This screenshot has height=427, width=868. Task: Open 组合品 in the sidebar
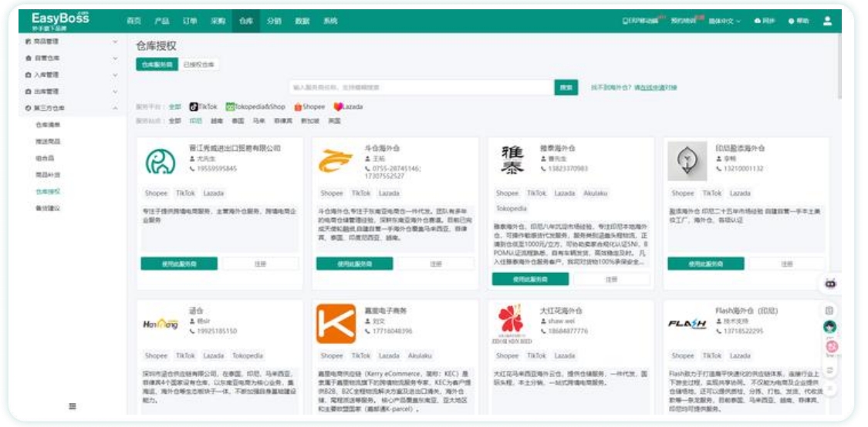pyautogui.click(x=45, y=158)
